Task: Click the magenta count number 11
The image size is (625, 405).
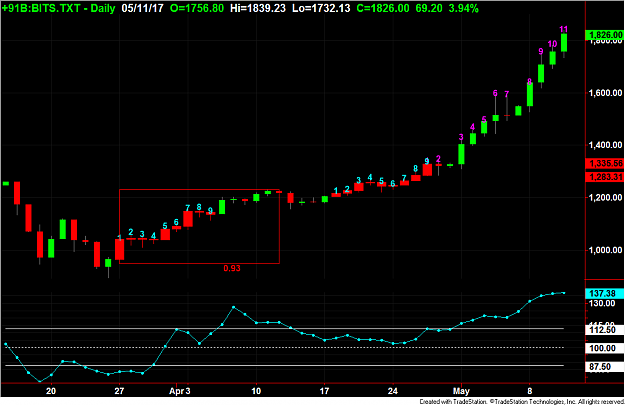Action: click(564, 29)
